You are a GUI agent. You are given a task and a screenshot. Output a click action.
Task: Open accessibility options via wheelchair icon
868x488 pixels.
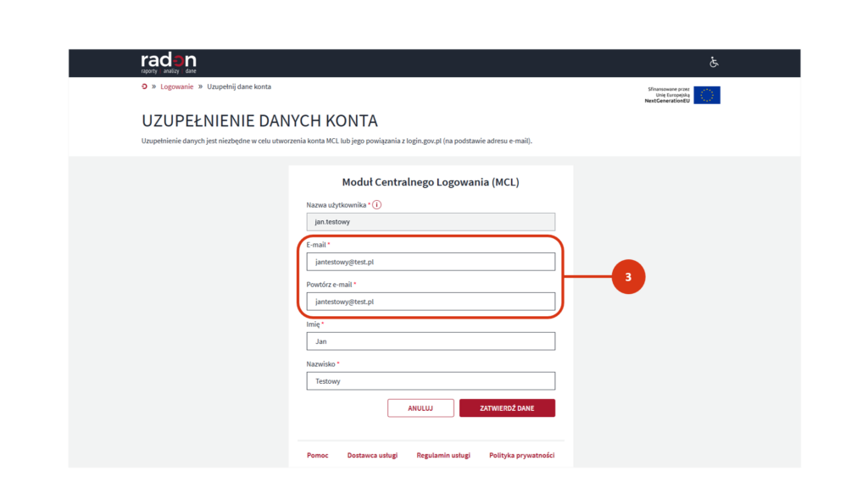coord(714,63)
